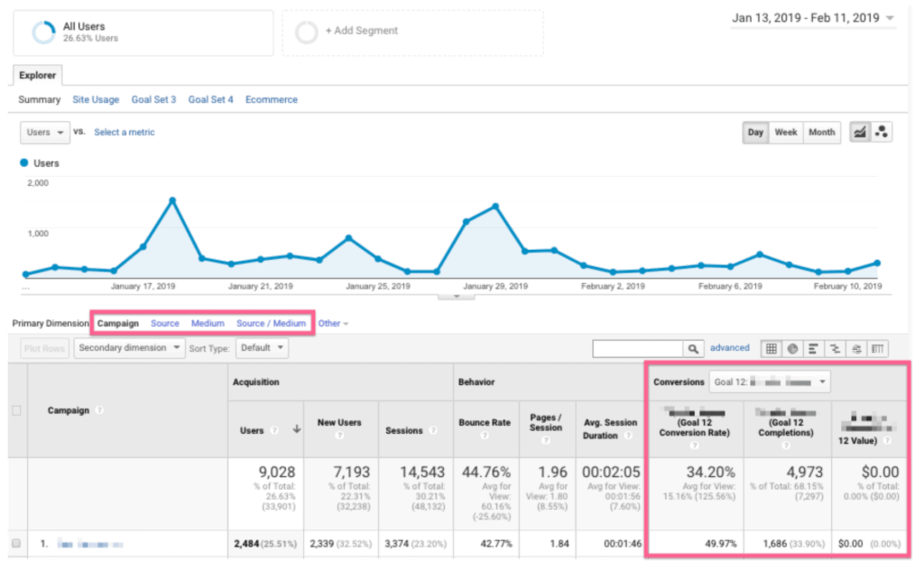The width and height of the screenshot is (924, 569).
Task: Open the Goal Set 3 tab
Action: tap(153, 99)
